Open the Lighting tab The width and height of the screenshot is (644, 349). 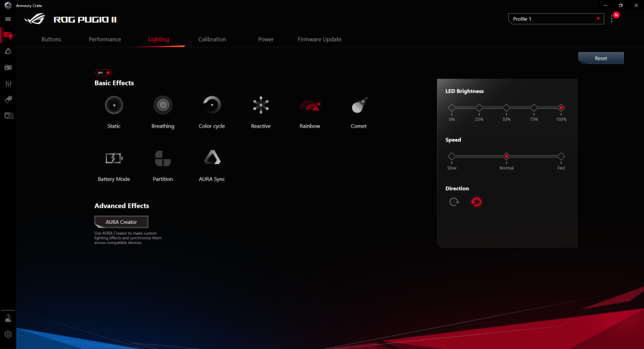(158, 40)
